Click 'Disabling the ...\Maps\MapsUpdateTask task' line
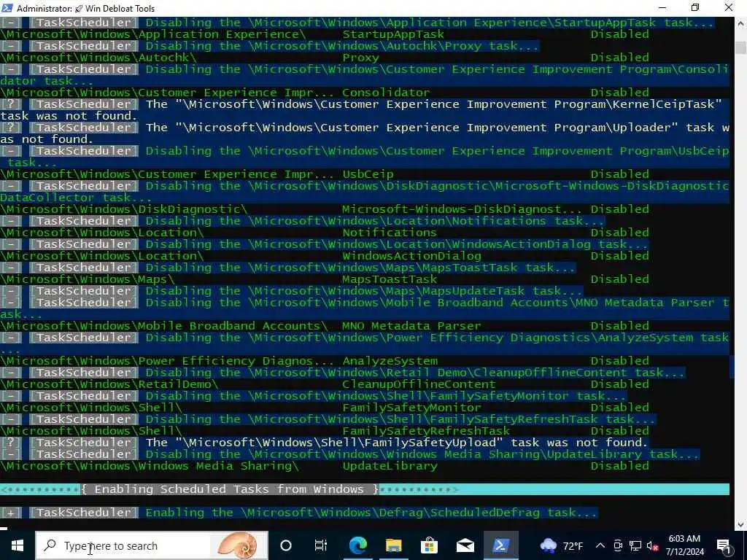 click(x=363, y=290)
